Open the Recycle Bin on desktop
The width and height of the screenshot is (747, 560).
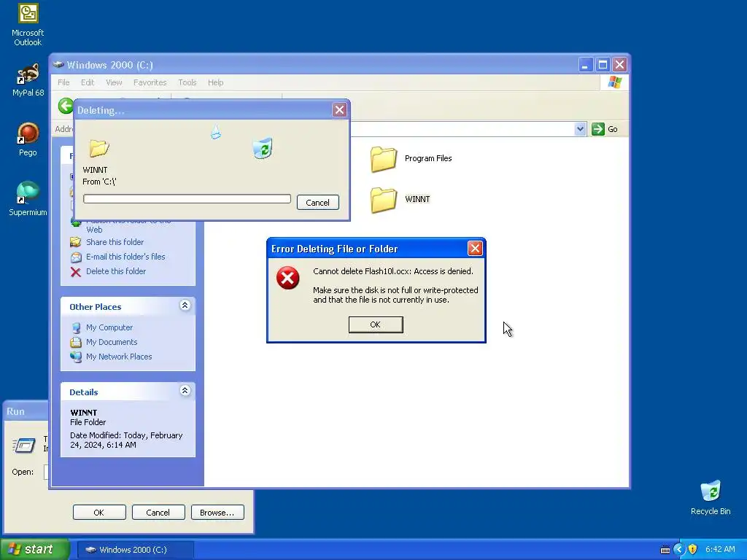point(711,497)
